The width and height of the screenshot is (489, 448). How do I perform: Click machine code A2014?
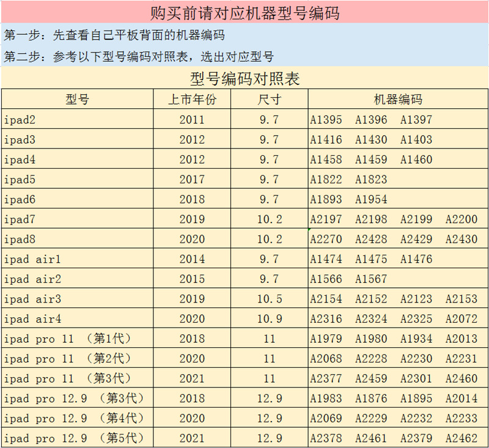pyautogui.click(x=461, y=398)
